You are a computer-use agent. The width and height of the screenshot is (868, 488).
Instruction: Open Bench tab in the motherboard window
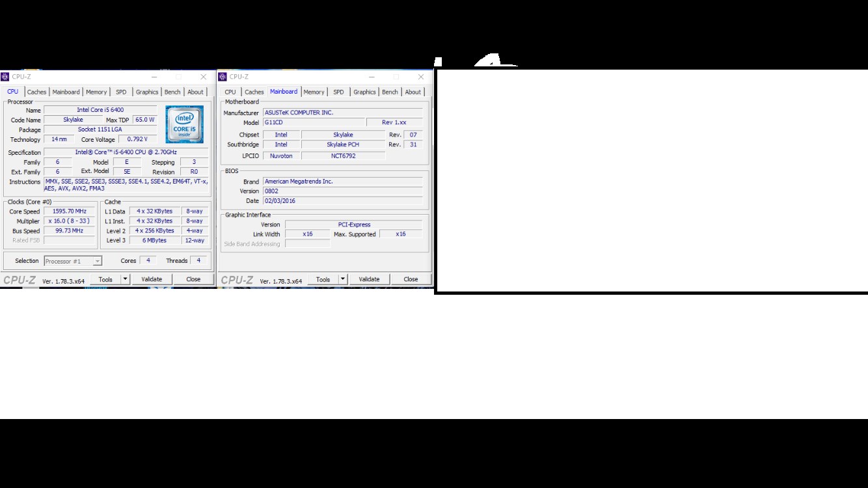(390, 92)
